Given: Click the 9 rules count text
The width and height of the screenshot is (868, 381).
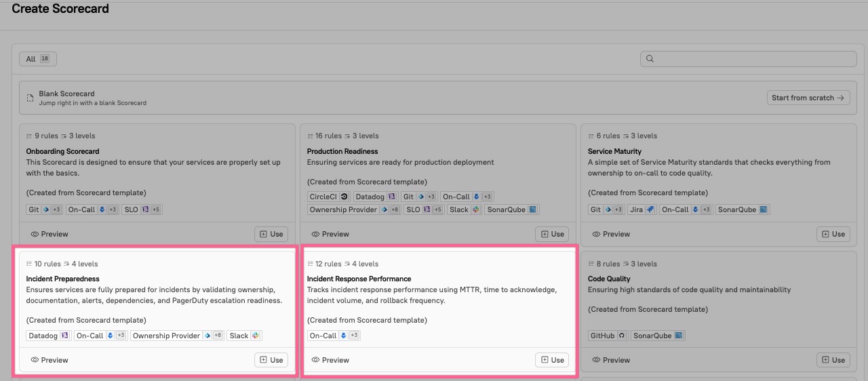Looking at the screenshot, I should point(46,136).
